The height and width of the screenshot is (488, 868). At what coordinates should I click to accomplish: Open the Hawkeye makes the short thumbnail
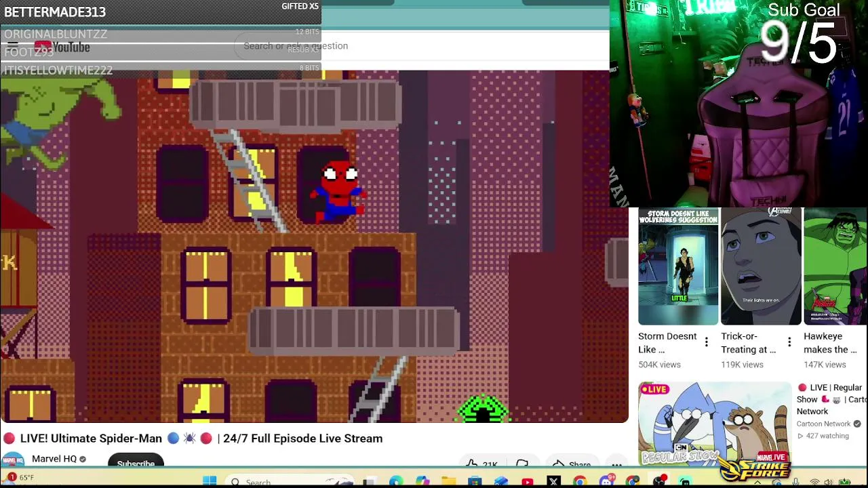click(835, 267)
